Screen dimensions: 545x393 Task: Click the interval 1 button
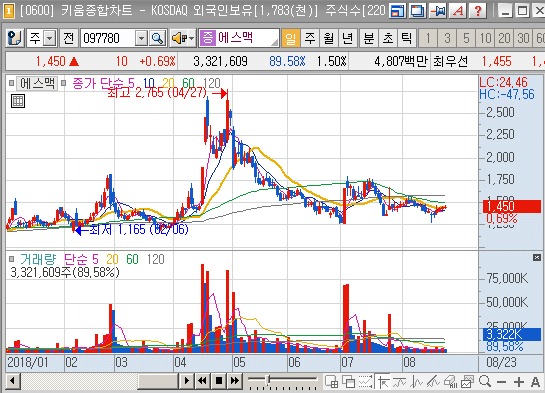pos(428,38)
